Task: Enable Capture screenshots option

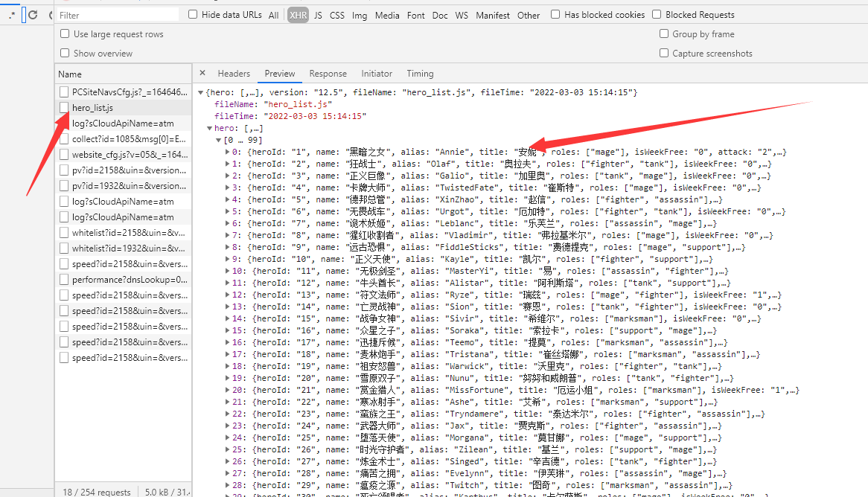Action: pyautogui.click(x=663, y=52)
